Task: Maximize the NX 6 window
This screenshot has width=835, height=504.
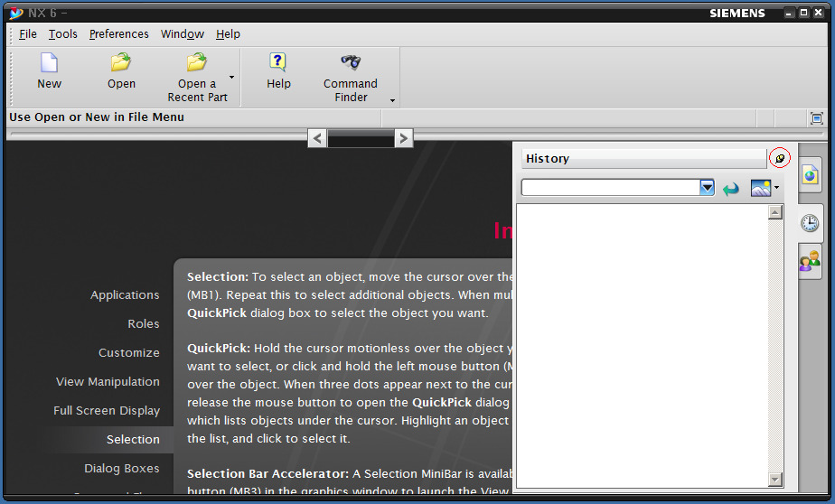Action: [804, 13]
